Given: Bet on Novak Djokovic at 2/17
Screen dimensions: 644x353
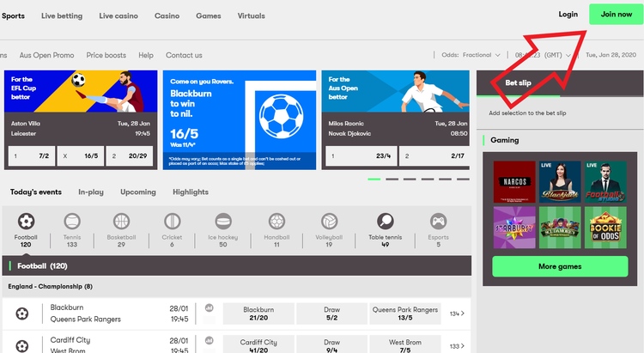Looking at the screenshot, I should pyautogui.click(x=434, y=155).
